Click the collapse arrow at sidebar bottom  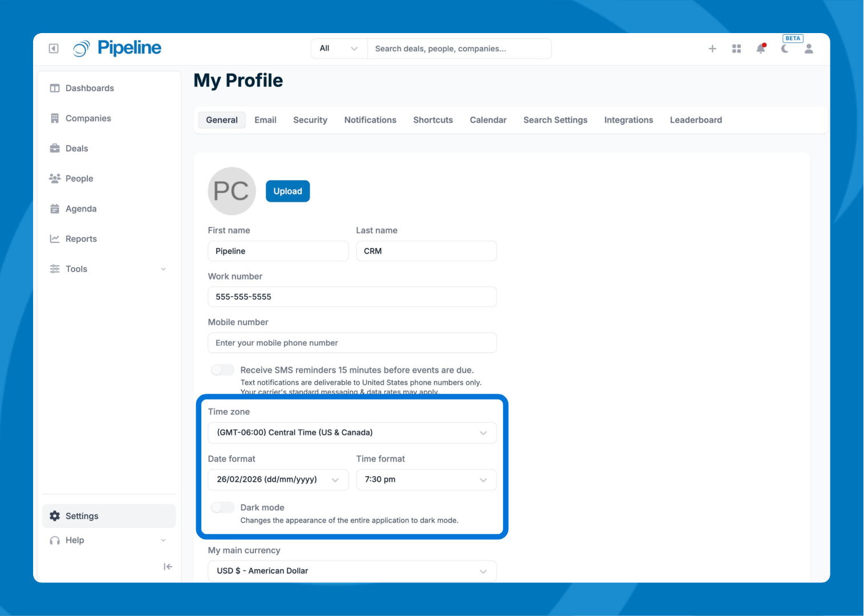[x=168, y=566]
